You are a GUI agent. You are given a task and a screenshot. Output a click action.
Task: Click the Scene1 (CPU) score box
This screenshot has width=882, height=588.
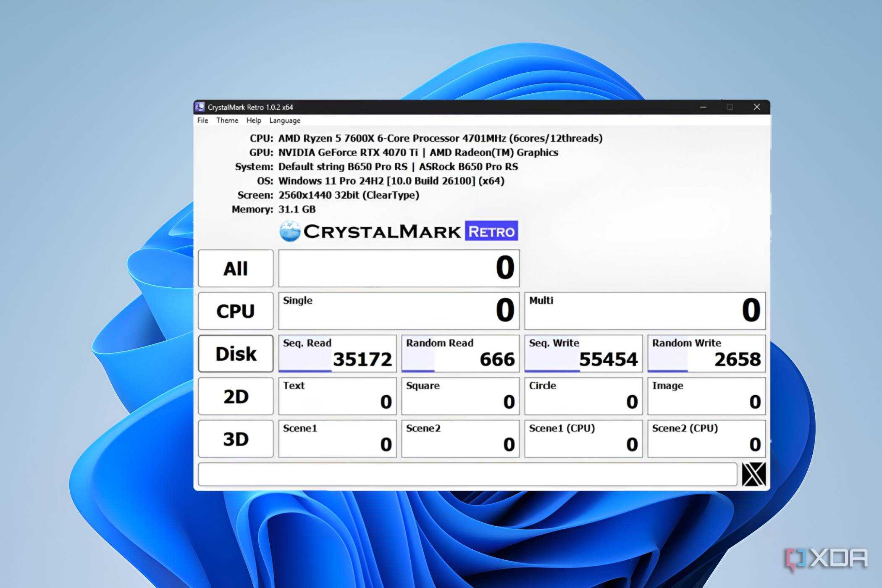pyautogui.click(x=583, y=439)
